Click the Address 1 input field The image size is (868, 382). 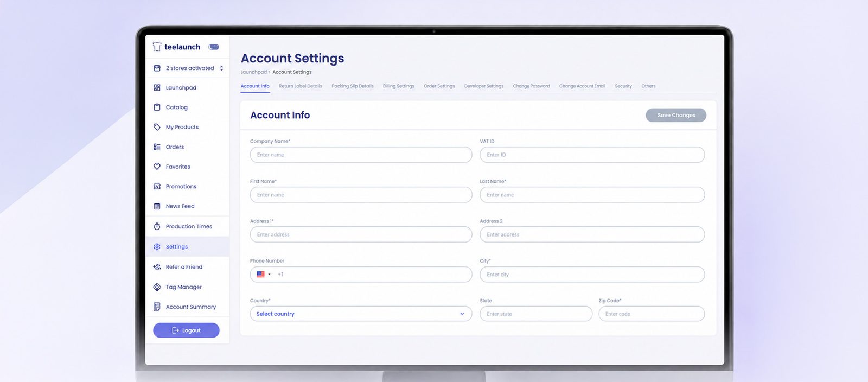click(361, 234)
